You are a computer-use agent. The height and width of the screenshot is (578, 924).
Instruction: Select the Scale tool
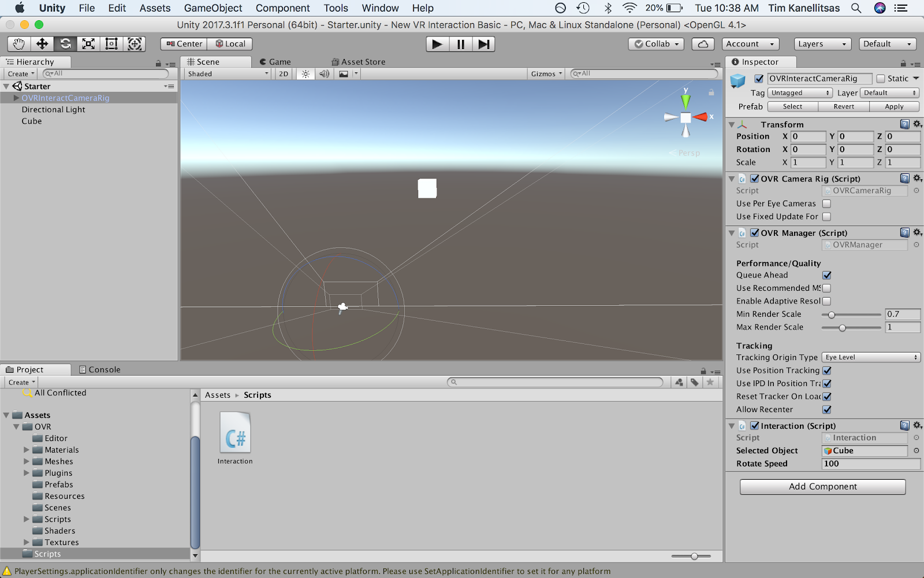(88, 44)
